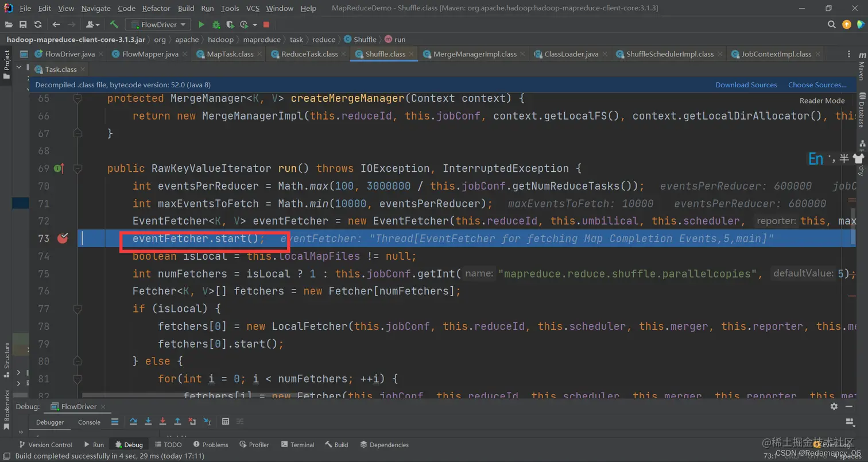Open the profiler run options dropdown arrow

254,25
